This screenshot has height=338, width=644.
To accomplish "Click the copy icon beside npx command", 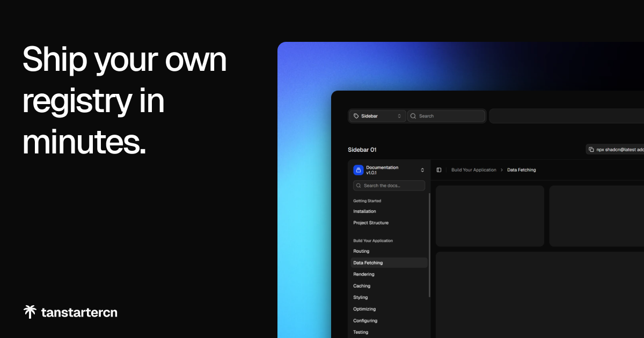I will [x=591, y=150].
